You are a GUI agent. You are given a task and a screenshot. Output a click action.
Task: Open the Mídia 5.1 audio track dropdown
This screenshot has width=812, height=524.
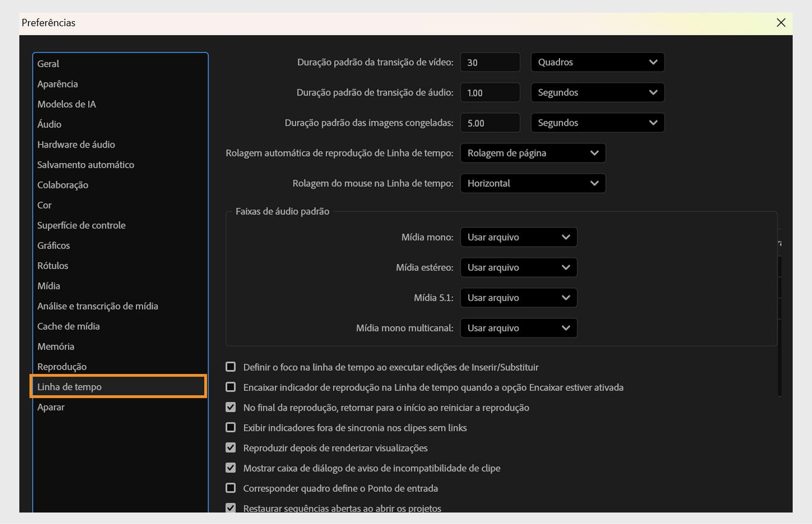pyautogui.click(x=518, y=297)
